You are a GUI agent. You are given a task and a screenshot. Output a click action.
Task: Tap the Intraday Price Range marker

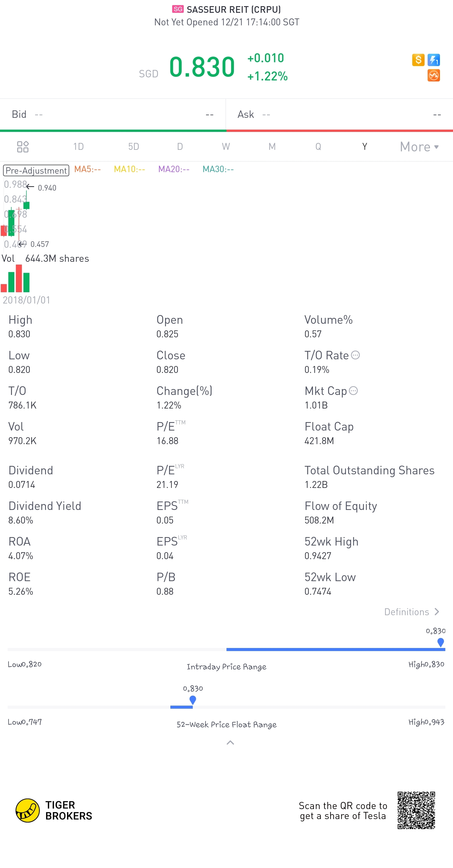[x=440, y=642]
